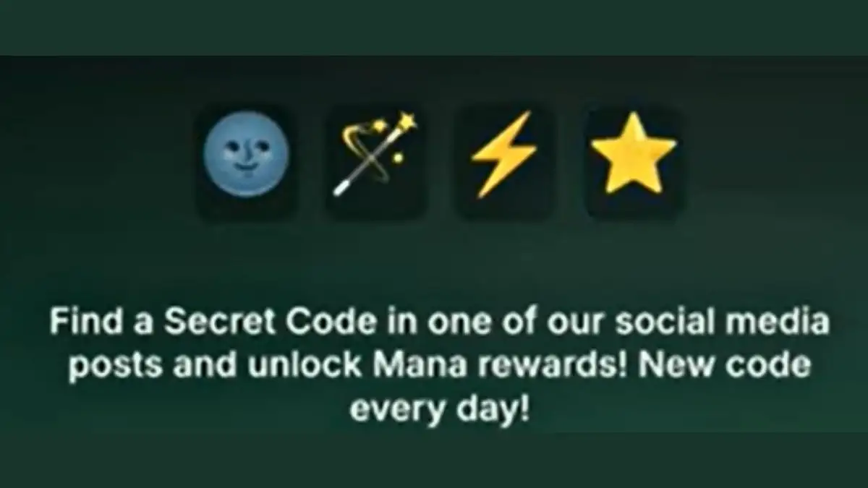The height and width of the screenshot is (488, 868).
Task: Click the "every day!" line
Action: 440,410
